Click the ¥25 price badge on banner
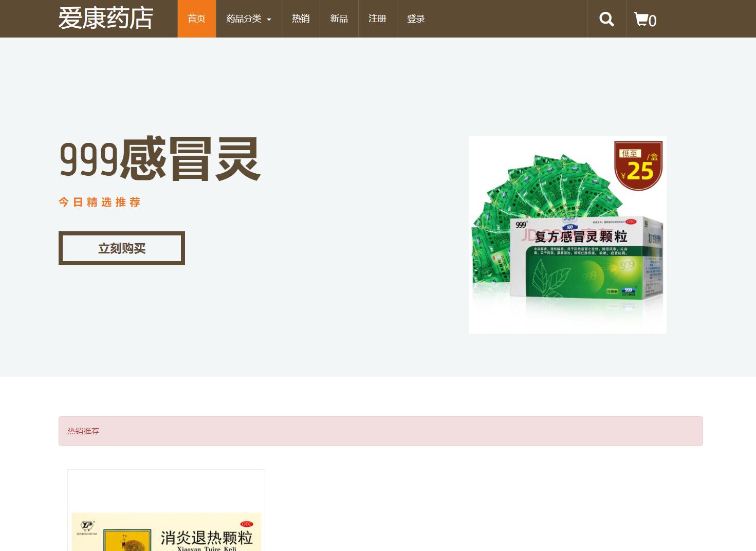Image resolution: width=756 pixels, height=551 pixels. (638, 164)
